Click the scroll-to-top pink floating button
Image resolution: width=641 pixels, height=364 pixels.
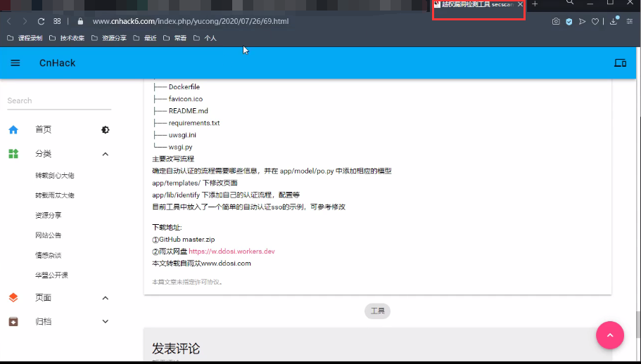coord(610,336)
